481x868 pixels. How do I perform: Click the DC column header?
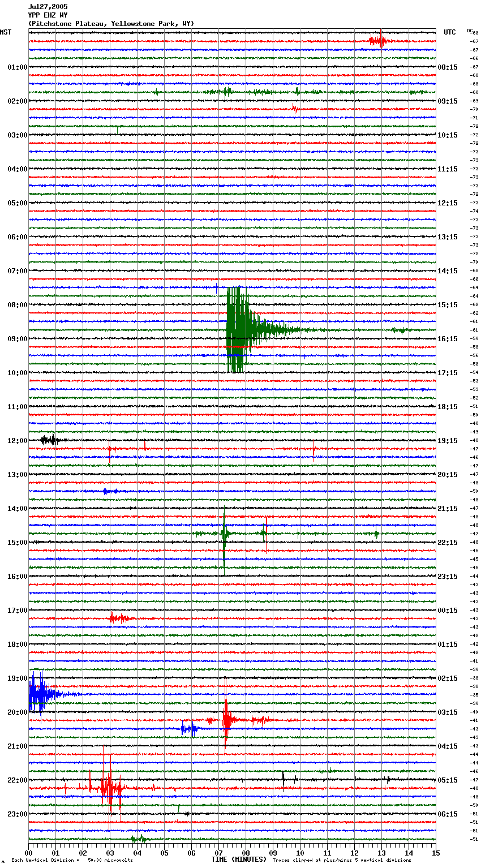coord(470,31)
